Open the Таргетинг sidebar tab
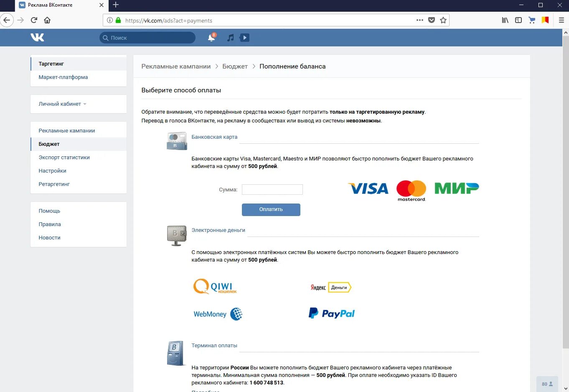Viewport: 569px width, 392px height. point(79,64)
